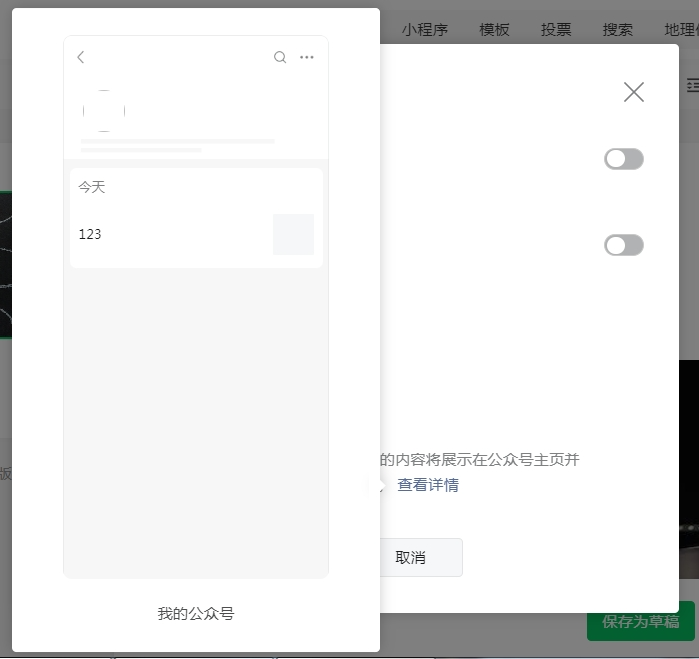
Task: Enable the second toggle switch in dialog
Action: tap(624, 245)
